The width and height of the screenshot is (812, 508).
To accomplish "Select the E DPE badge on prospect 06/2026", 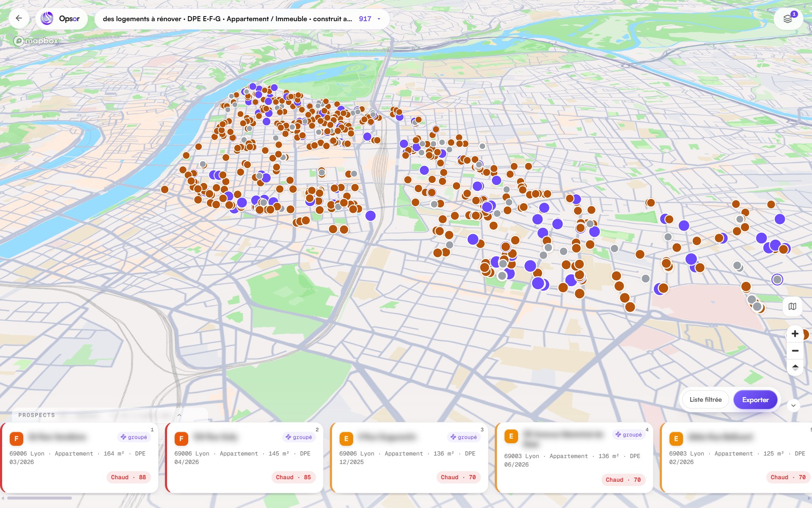I will [x=511, y=436].
